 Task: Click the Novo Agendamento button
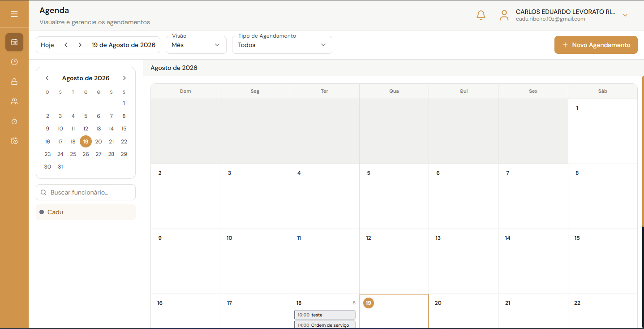pyautogui.click(x=596, y=45)
